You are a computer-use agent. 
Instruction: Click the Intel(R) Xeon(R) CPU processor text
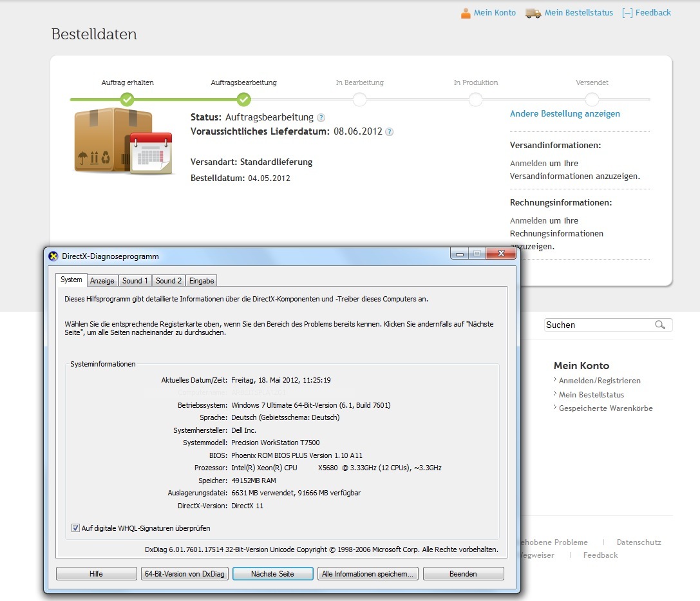pyautogui.click(x=264, y=468)
